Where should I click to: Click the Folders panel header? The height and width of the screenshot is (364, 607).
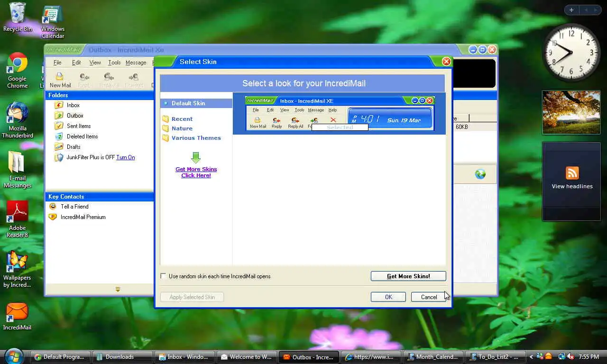[100, 95]
